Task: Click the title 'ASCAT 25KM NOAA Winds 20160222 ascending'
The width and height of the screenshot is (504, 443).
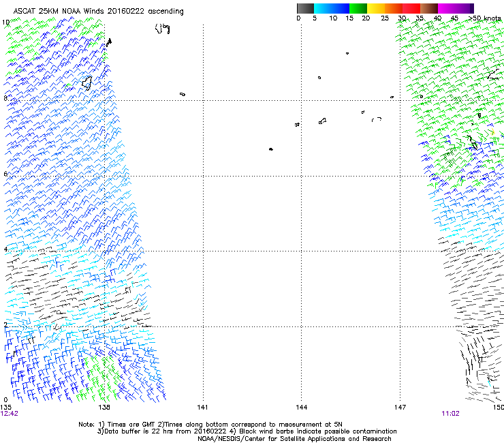Action: tap(98, 12)
